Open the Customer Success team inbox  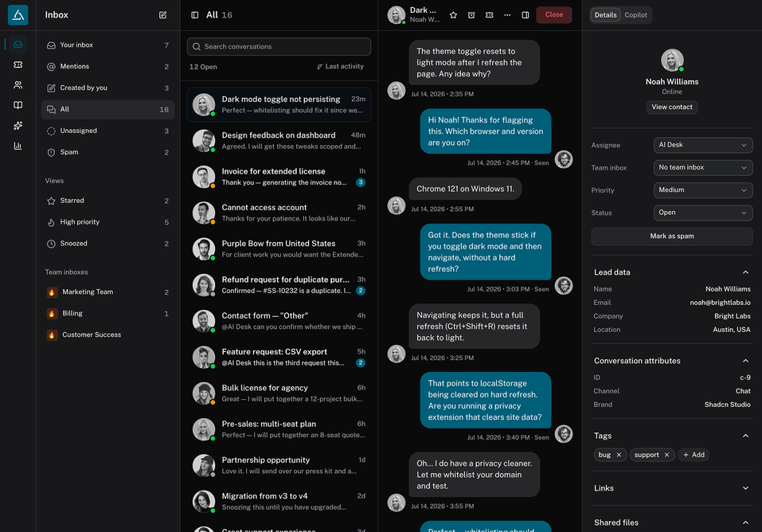click(107, 334)
